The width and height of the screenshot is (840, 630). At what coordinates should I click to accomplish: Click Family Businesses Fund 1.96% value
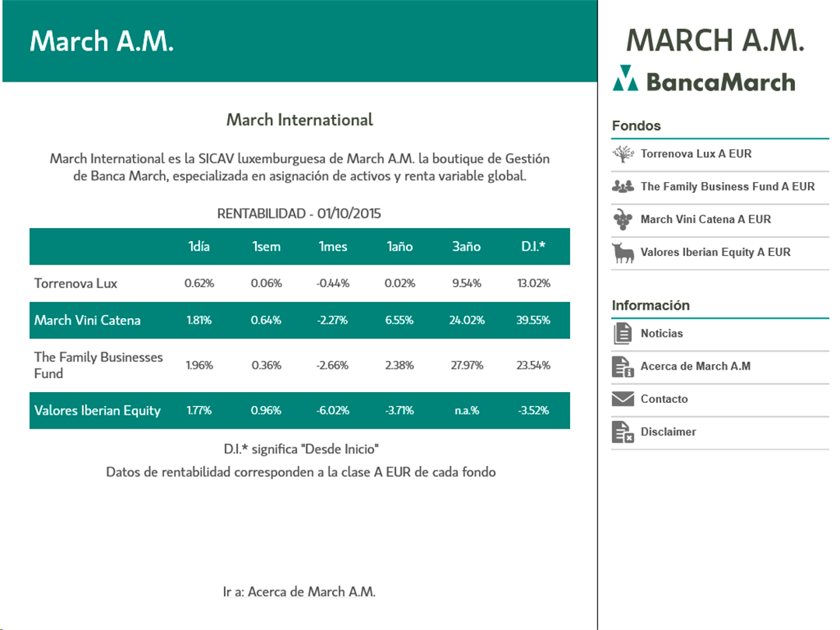[x=199, y=366]
